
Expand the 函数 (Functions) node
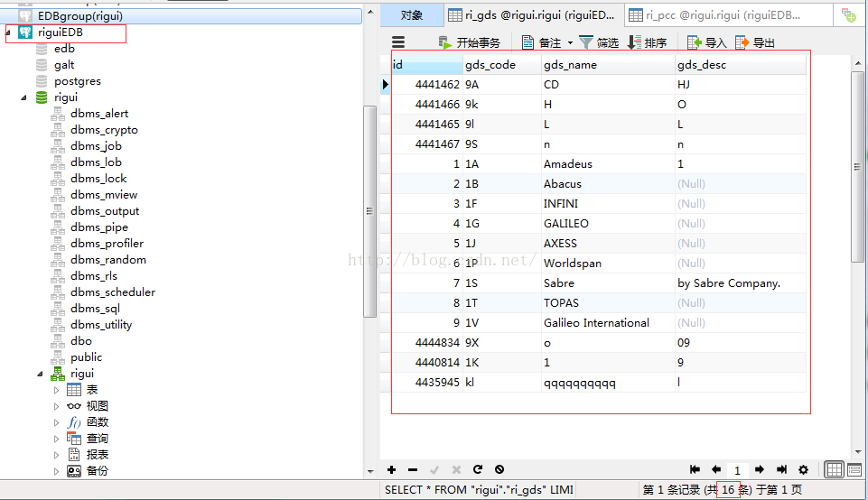(57, 422)
